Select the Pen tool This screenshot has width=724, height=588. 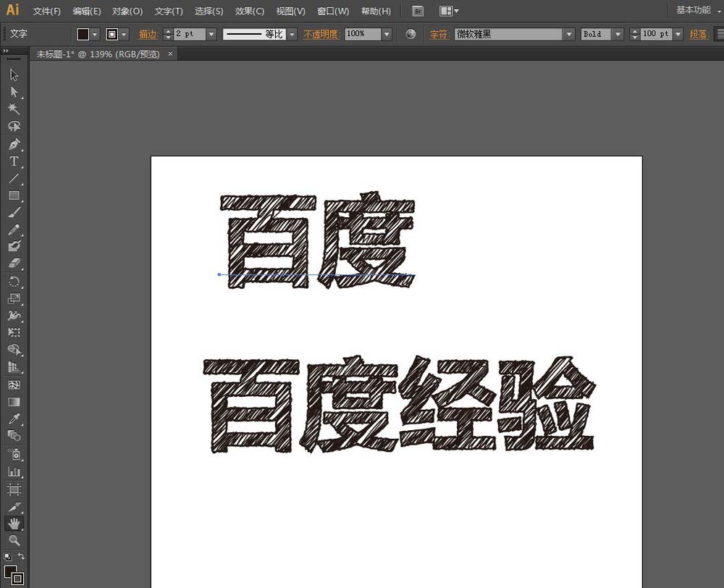(x=14, y=144)
